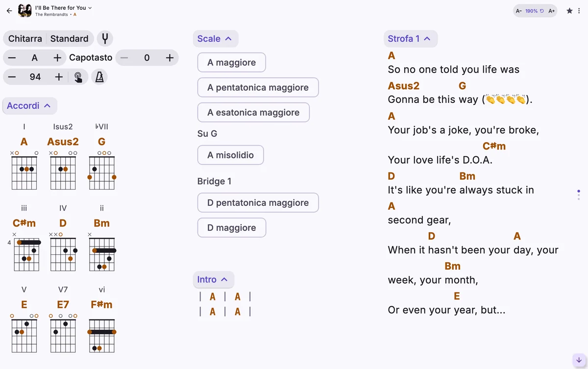Lower the key with minus beside A
588x369 pixels.
click(12, 58)
